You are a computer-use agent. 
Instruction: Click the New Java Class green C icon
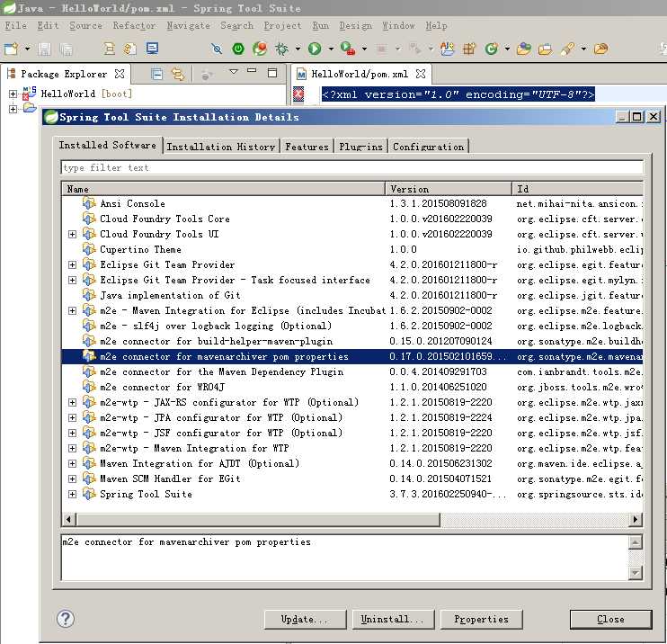click(492, 49)
